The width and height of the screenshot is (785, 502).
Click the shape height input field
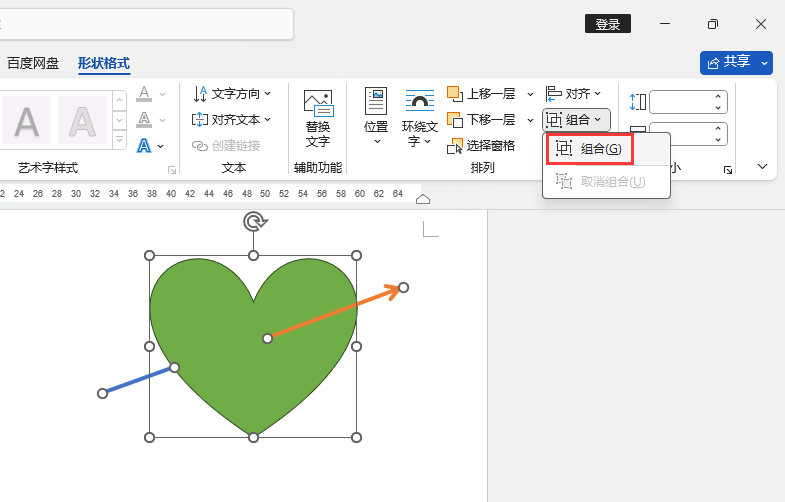[680, 102]
